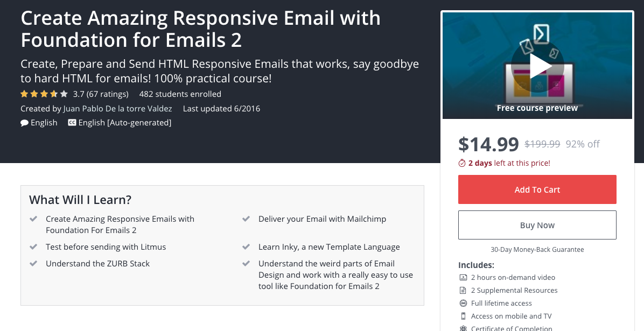The image size is (644, 331).
Task: Click checkmark beside Test before sending with Litmus
Action: (34, 247)
